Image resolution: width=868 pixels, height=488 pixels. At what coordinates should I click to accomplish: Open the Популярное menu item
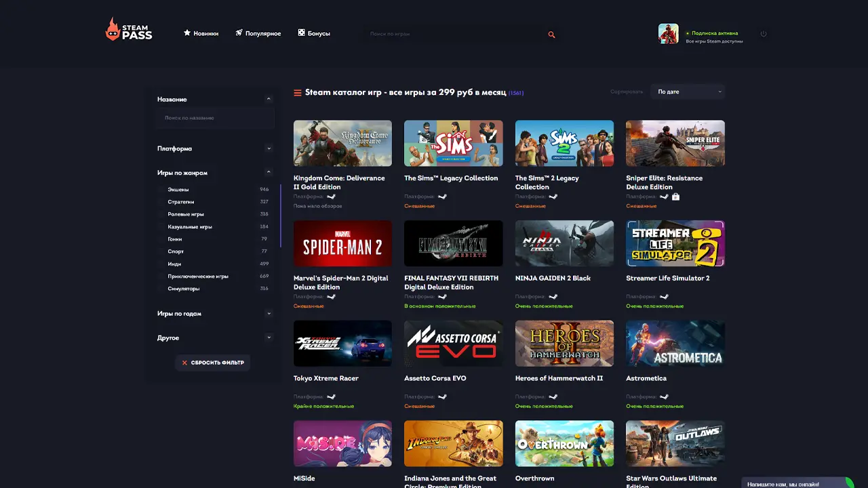click(263, 33)
